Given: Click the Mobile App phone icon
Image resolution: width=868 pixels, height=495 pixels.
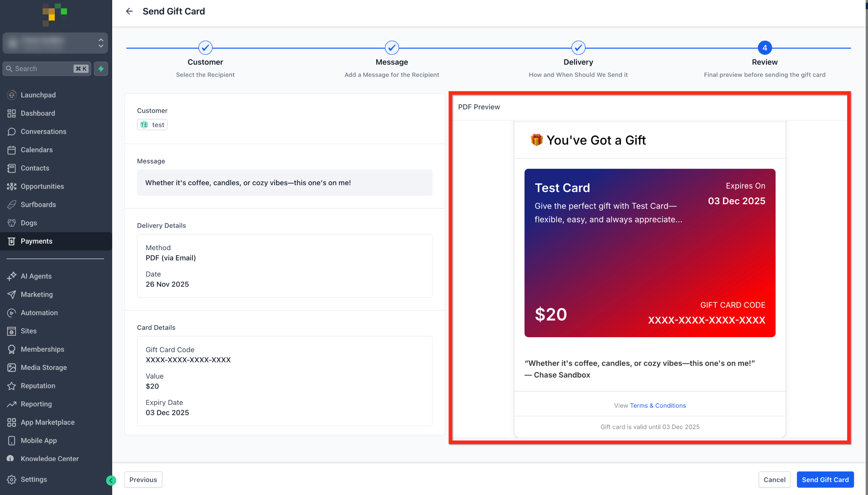Looking at the screenshot, I should tap(12, 440).
